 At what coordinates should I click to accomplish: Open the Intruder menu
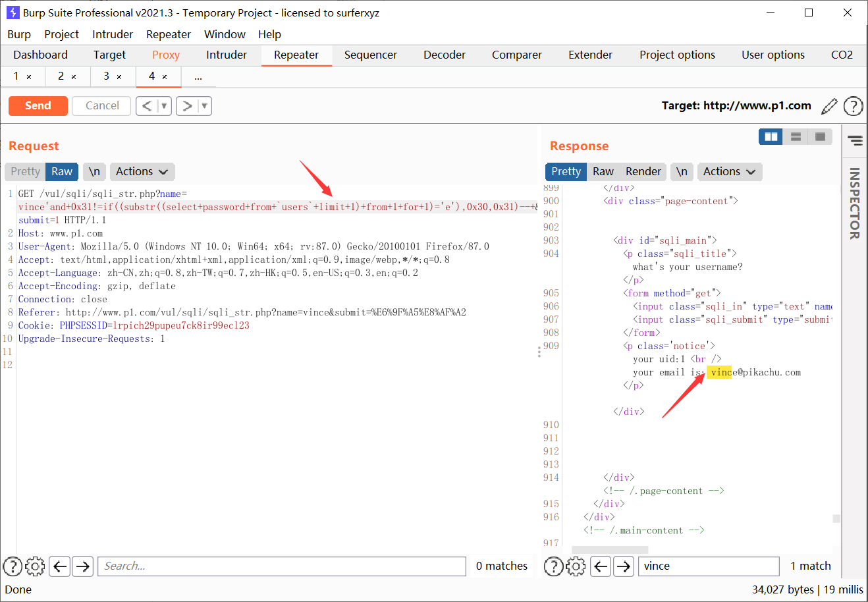[x=113, y=34]
